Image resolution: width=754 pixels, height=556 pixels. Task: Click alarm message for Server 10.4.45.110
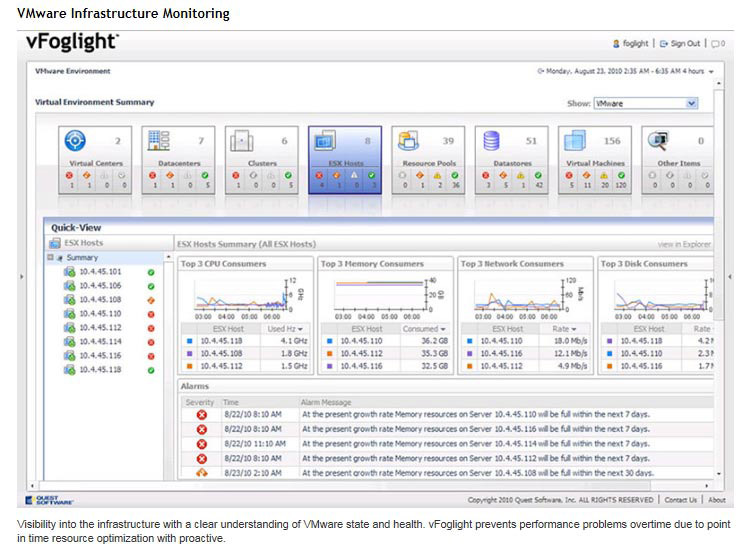(x=476, y=415)
